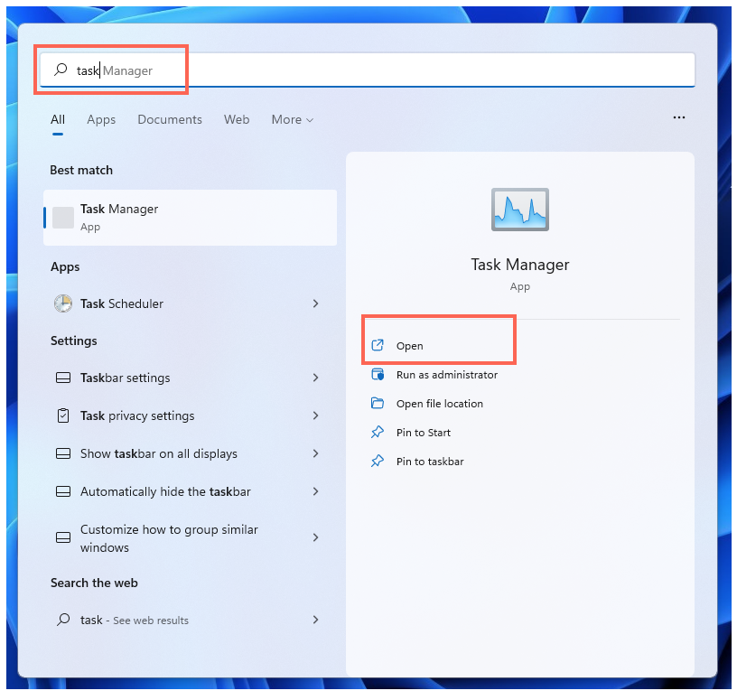Open Customize how to group similar windows

(190, 537)
